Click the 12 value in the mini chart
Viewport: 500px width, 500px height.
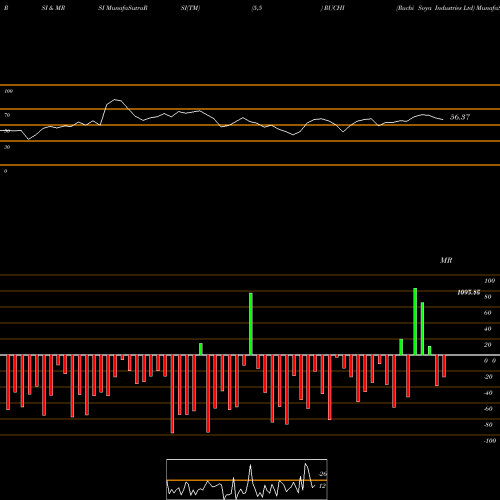[x=322, y=486]
